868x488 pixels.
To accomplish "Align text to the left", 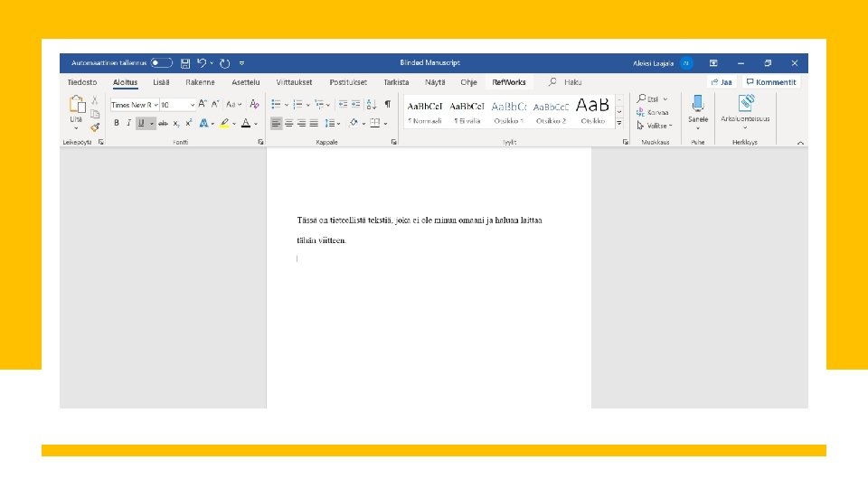I will 276,124.
